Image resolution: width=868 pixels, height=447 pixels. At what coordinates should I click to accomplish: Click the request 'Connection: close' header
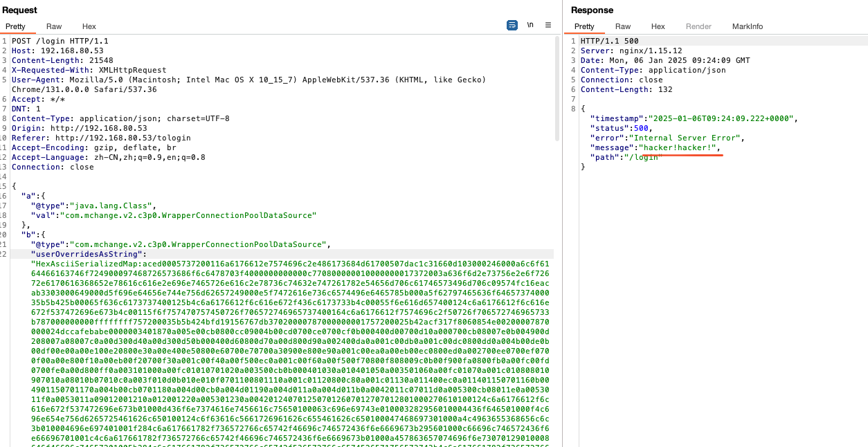pyautogui.click(x=53, y=167)
